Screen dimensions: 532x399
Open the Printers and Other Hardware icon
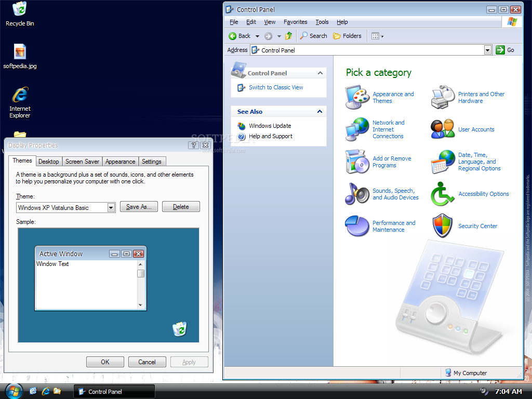point(443,97)
